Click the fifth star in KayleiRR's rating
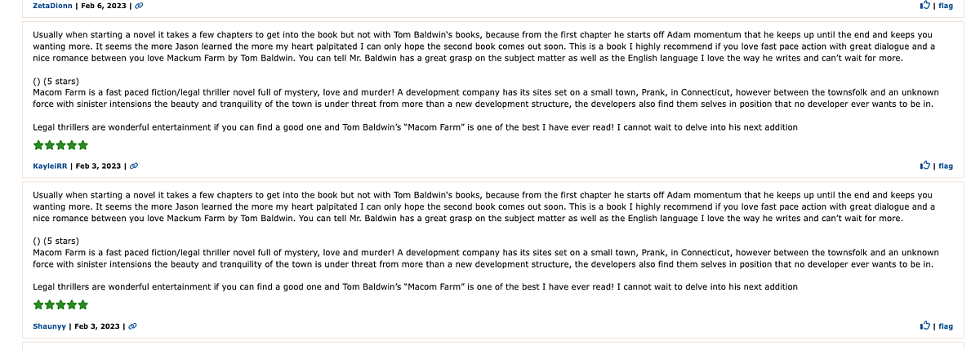980x350 pixels. (82, 145)
